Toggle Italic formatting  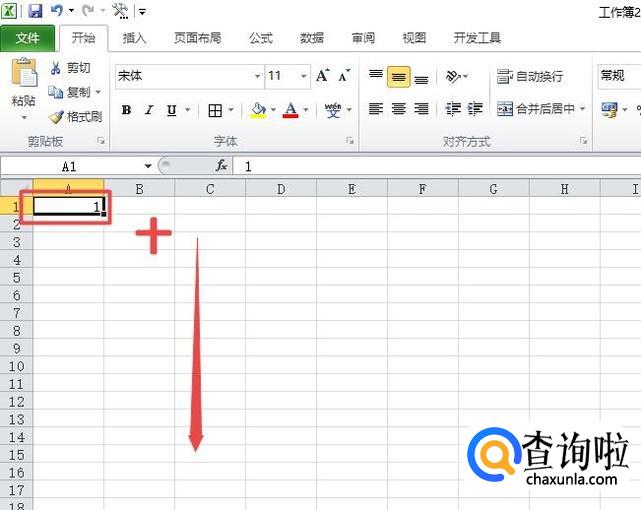click(x=149, y=110)
